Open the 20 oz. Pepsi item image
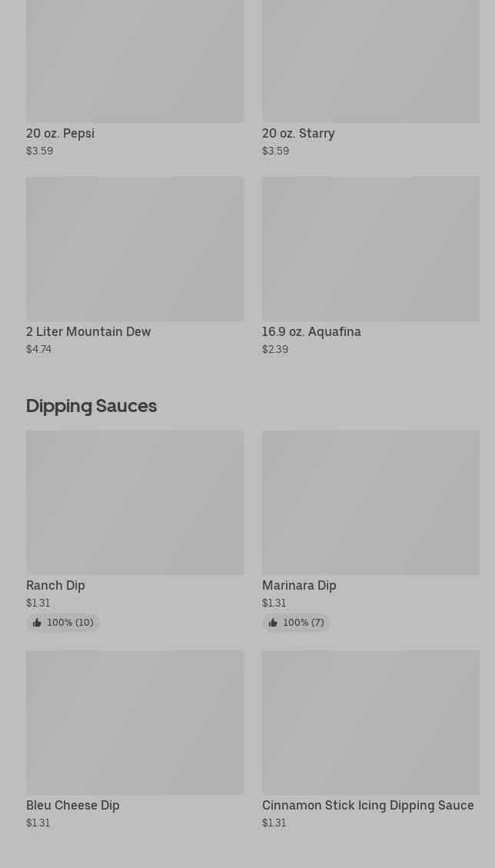 [x=135, y=62]
